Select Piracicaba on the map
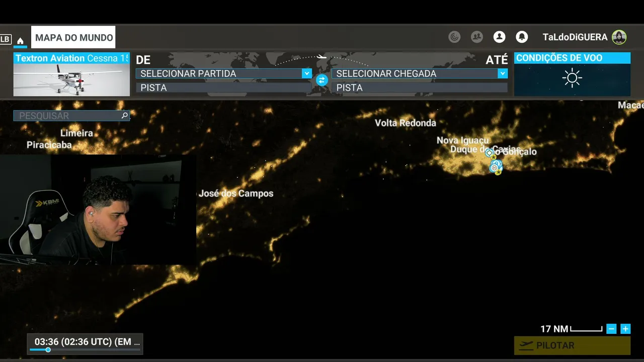Image resolution: width=644 pixels, height=362 pixels. point(49,145)
